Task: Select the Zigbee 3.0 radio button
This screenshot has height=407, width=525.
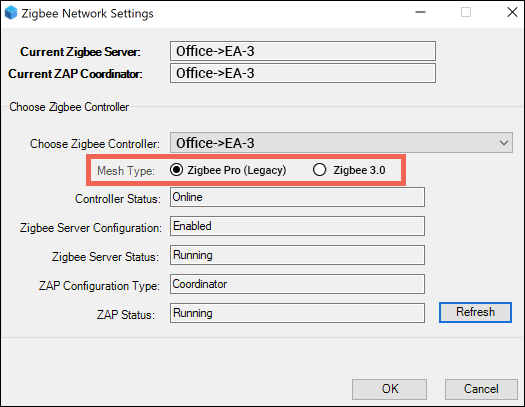Action: tap(319, 170)
